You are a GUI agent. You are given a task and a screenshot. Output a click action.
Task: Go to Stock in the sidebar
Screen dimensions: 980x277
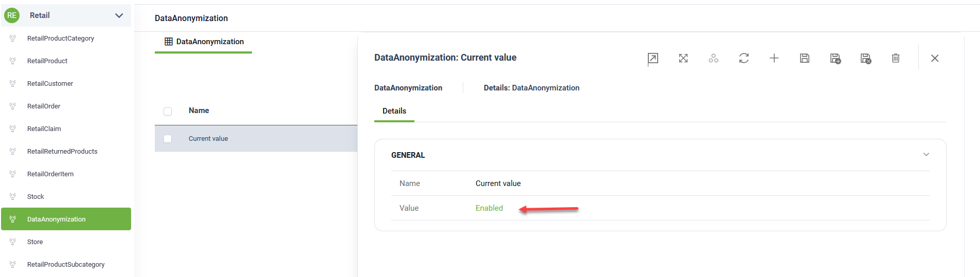(35, 197)
